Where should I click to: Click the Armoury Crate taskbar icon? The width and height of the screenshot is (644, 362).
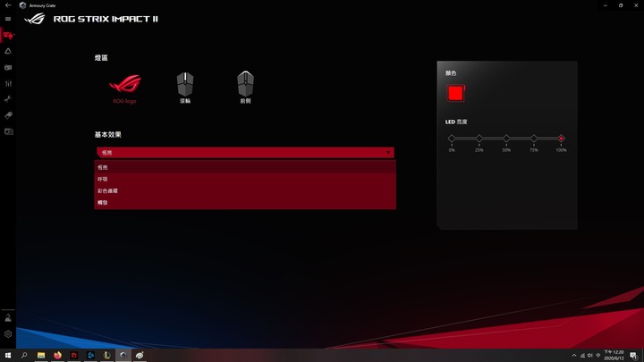coord(123,355)
